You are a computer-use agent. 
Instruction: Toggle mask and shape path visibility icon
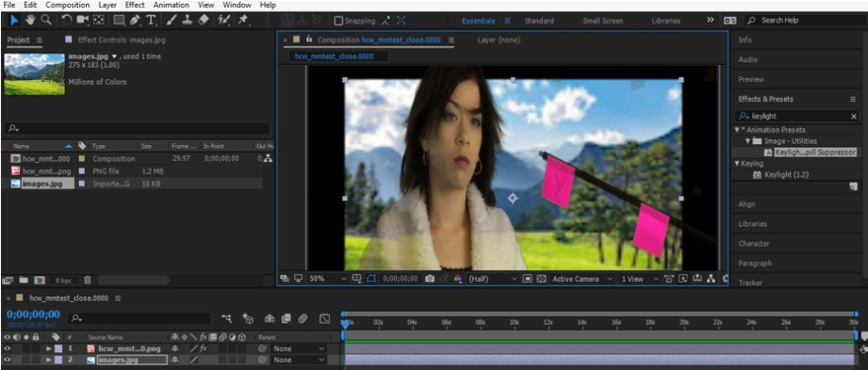pos(371,279)
